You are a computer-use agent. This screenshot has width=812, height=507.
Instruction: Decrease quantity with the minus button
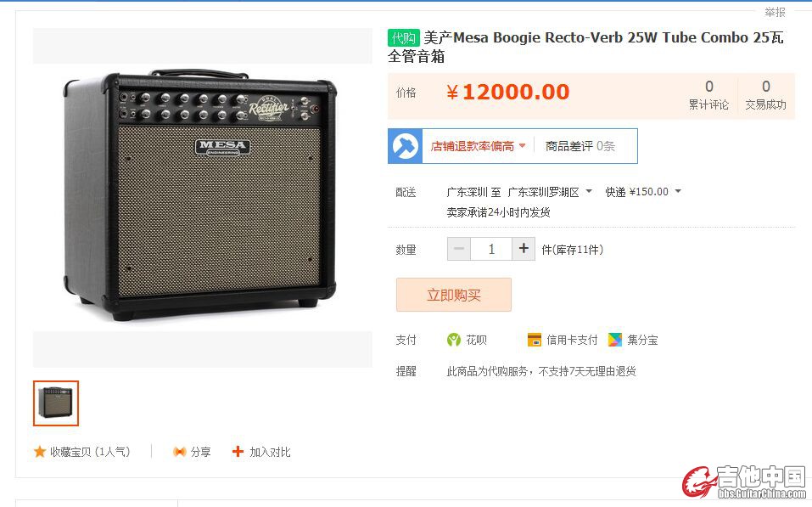[459, 249]
